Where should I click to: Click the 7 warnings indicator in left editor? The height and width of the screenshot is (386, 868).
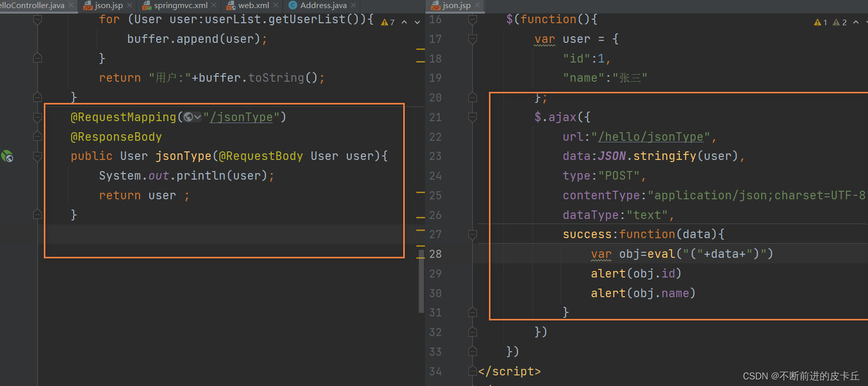click(x=388, y=22)
